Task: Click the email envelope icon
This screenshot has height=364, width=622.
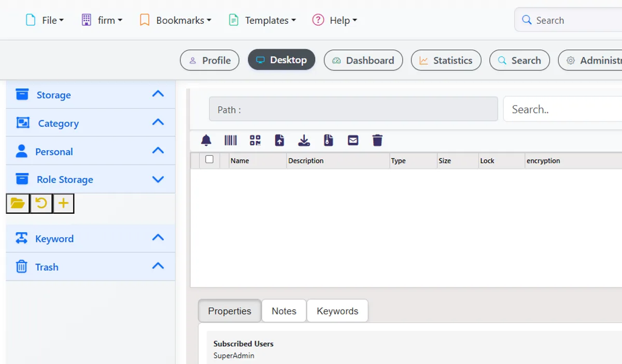Action: [353, 140]
